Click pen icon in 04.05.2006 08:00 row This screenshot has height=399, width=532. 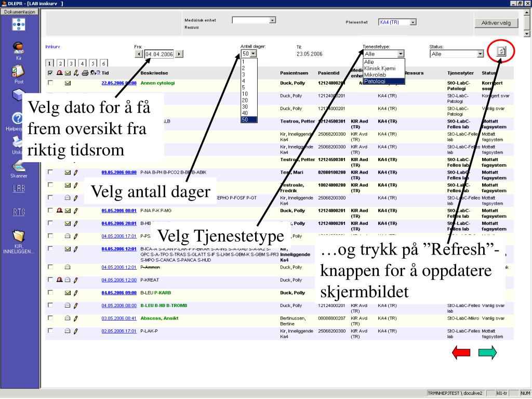coord(76,305)
